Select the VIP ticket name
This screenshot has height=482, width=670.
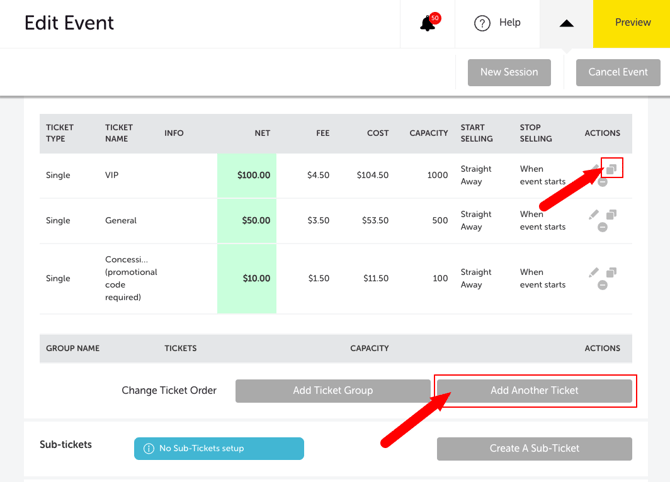[x=112, y=175]
